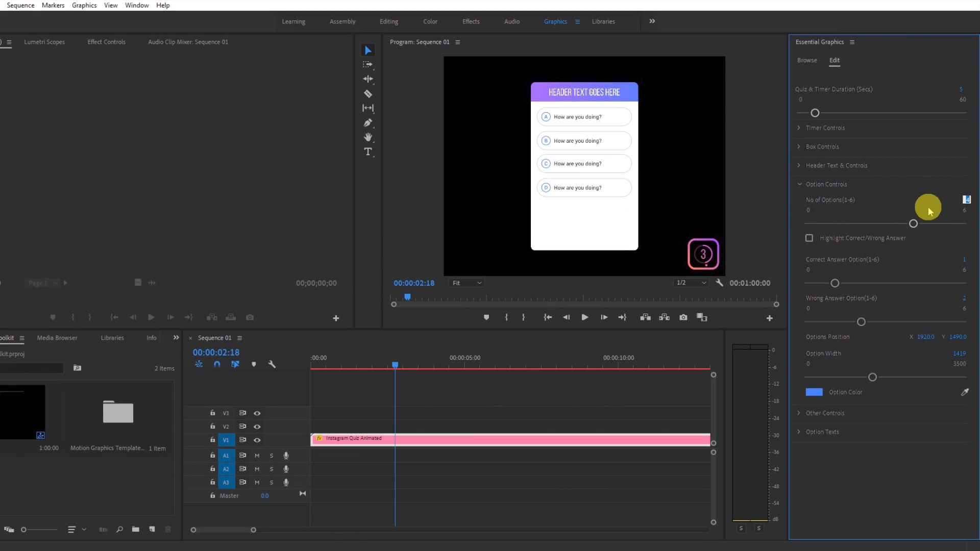Enable Highlight Correct/Wrong Answer checkbox
Viewport: 980px width, 551px height.
pyautogui.click(x=809, y=238)
